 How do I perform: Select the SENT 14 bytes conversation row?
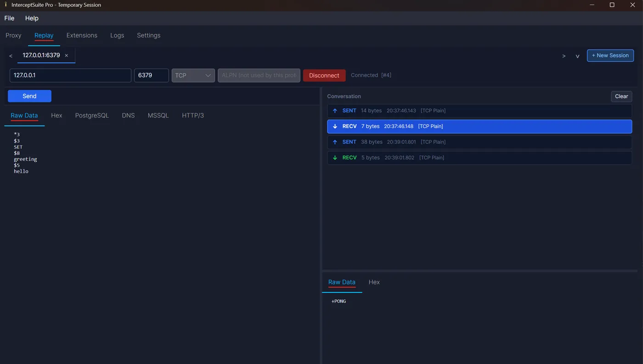479,111
